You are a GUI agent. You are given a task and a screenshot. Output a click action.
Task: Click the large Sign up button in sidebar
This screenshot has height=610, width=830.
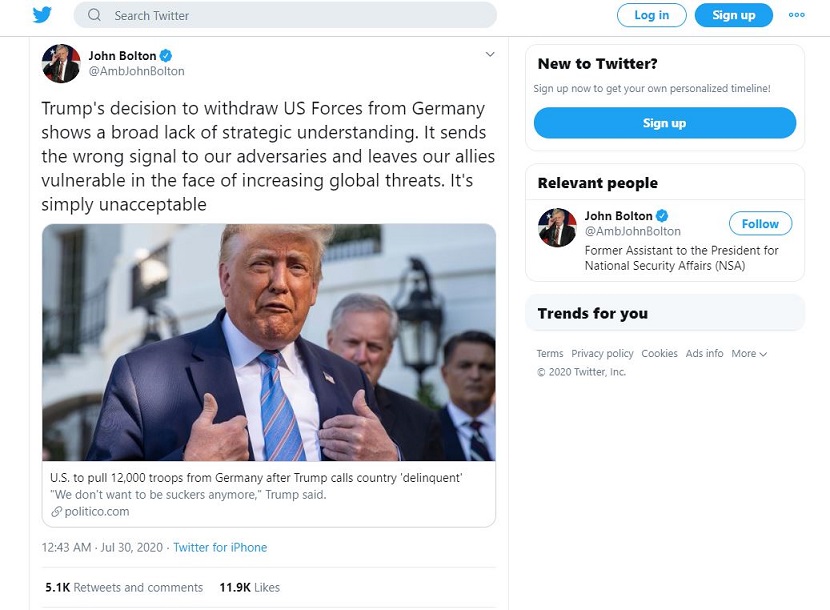click(x=664, y=123)
